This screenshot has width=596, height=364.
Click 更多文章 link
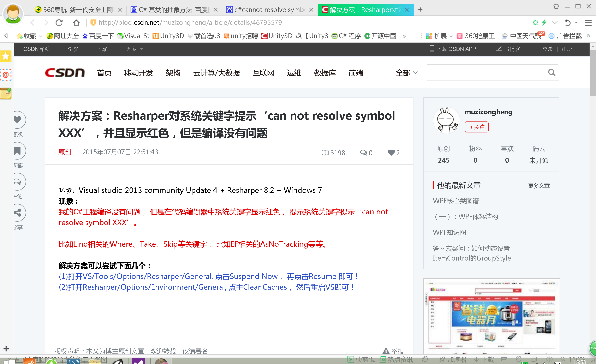pyautogui.click(x=539, y=186)
